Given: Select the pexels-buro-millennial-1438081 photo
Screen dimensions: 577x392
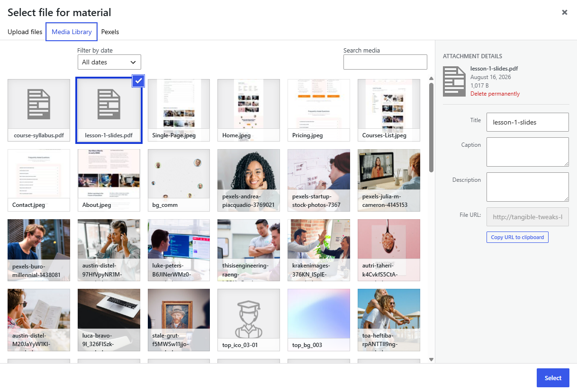Looking at the screenshot, I should [x=39, y=250].
